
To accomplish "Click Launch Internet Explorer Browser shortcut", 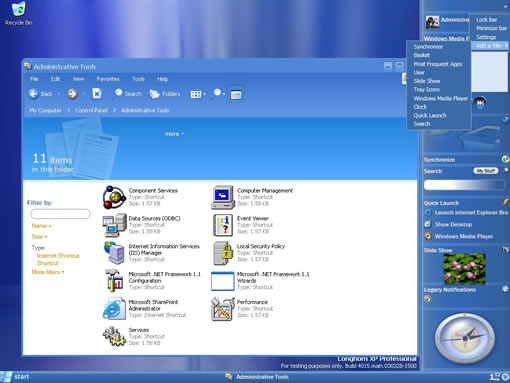I will (x=467, y=213).
